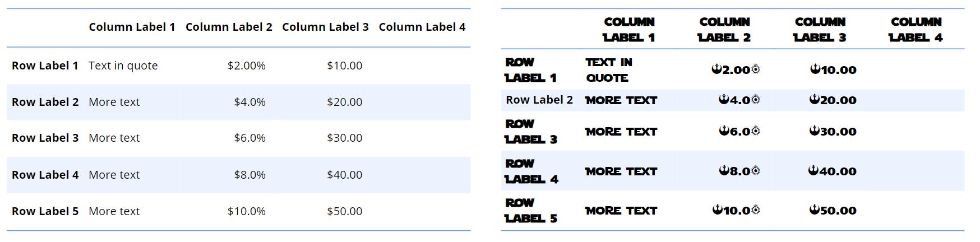Click the Death Star symbol after 10.0
The image size is (980, 242).
[756, 210]
